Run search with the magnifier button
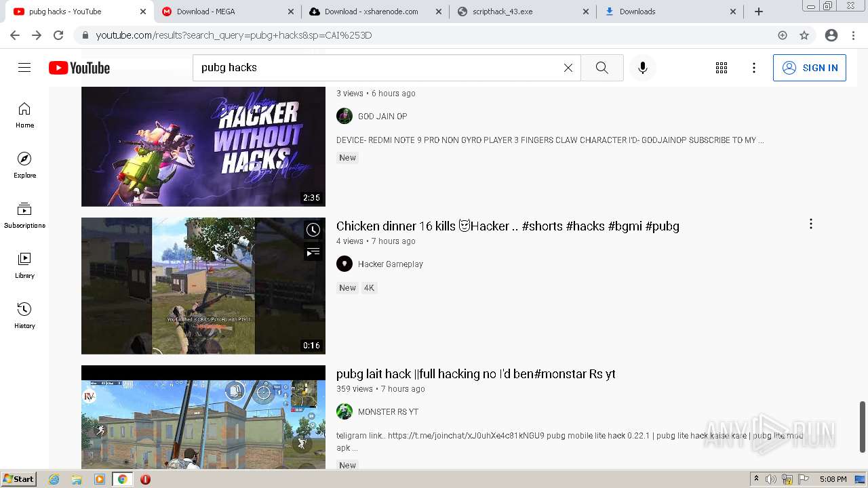The height and width of the screenshot is (488, 868). click(x=601, y=68)
